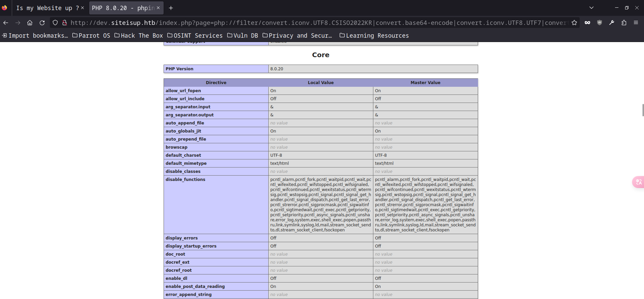Reload the page with the refresh icon
Viewport: 644px width, 299px height.
point(42,23)
